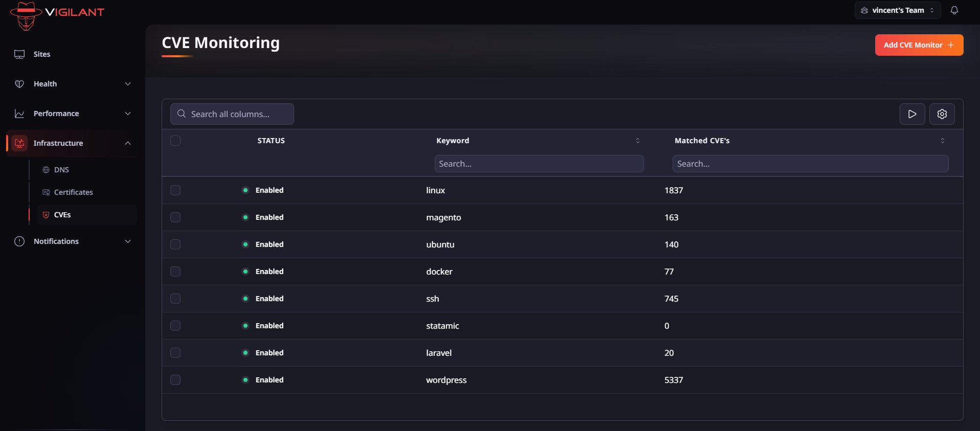Screen dimensions: 980x431
Task: Click the keyword linux
Action: (x=436, y=190)
